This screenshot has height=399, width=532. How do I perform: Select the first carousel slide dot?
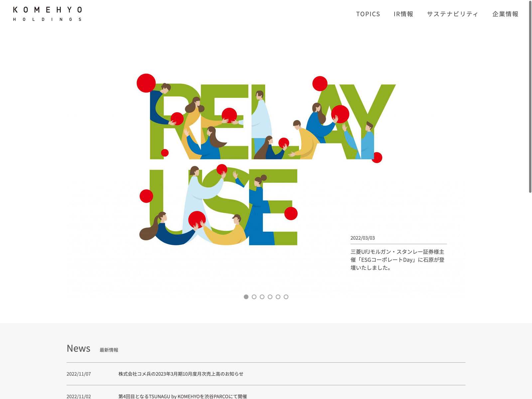click(246, 297)
